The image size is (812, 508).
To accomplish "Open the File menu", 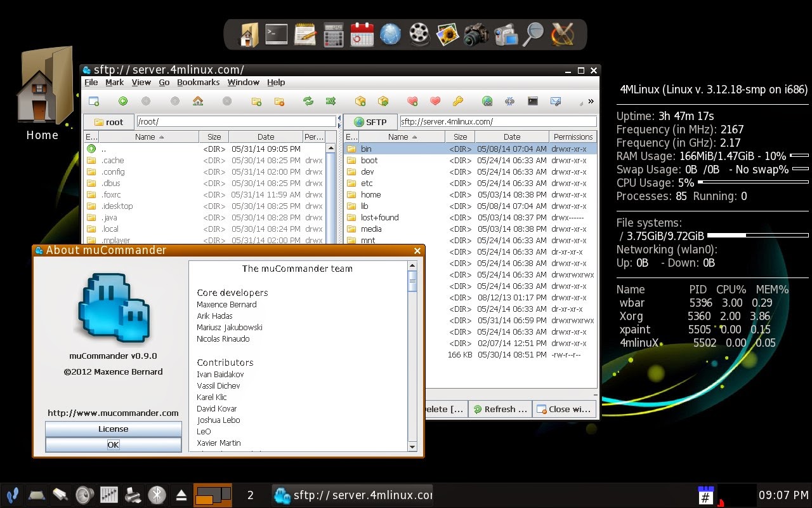I will coord(91,82).
